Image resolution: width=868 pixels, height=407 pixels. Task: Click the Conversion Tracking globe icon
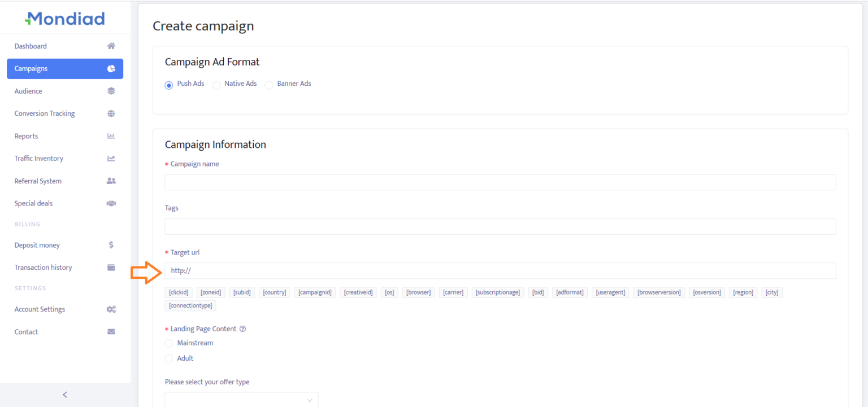[111, 113]
